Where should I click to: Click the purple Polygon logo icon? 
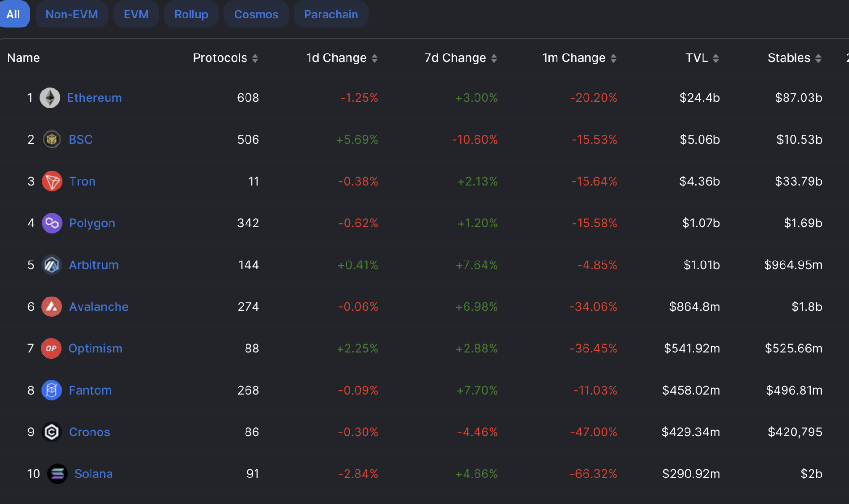coord(52,223)
